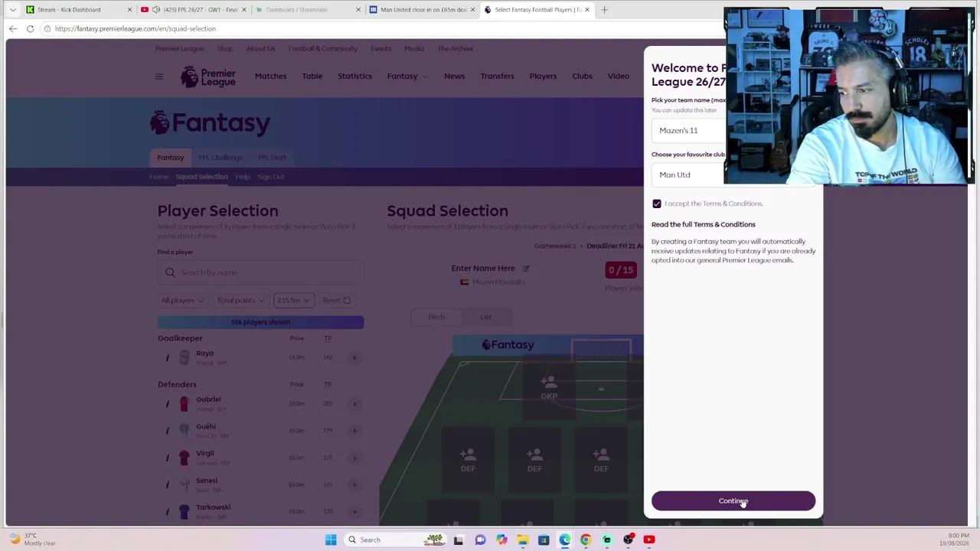Viewport: 980px width, 551px height.
Task: Open Table in the main navigation
Action: point(312,77)
